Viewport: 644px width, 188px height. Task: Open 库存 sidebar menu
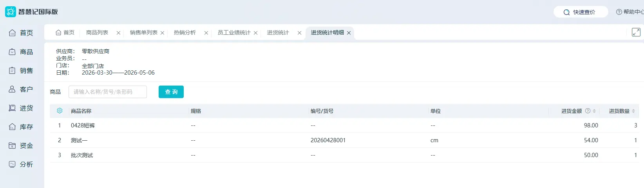21,127
